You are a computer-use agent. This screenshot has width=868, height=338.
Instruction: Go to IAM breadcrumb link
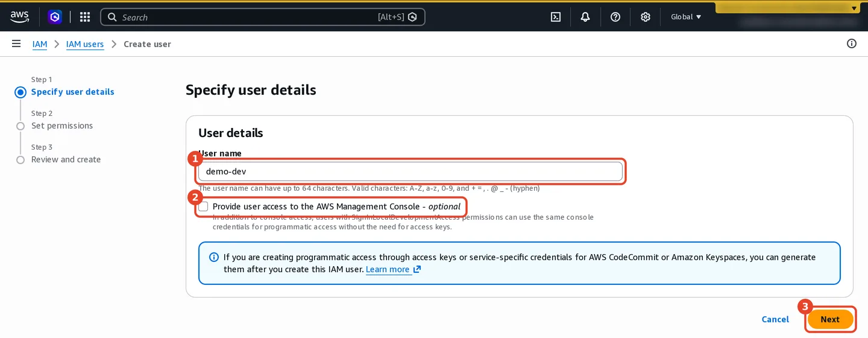click(x=40, y=44)
